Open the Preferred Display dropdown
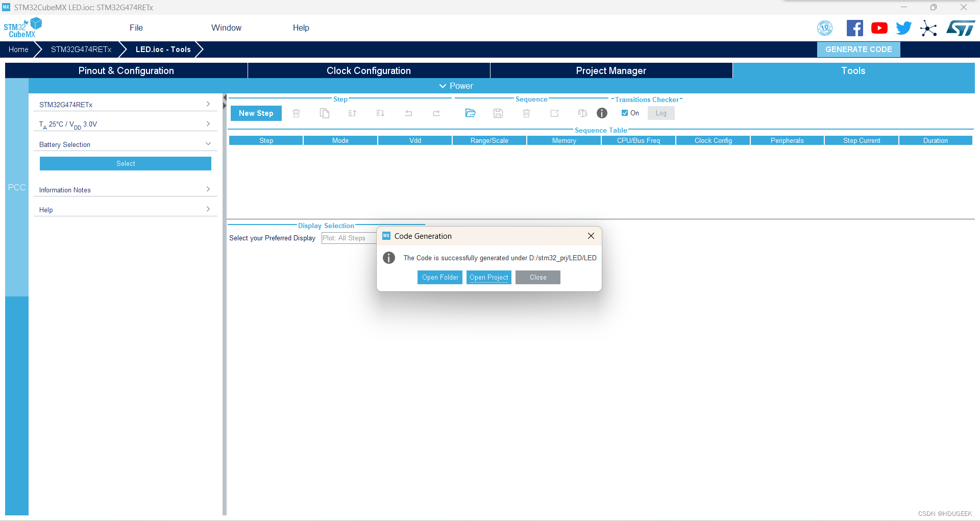Viewport: 980px width, 521px height. pyautogui.click(x=349, y=238)
